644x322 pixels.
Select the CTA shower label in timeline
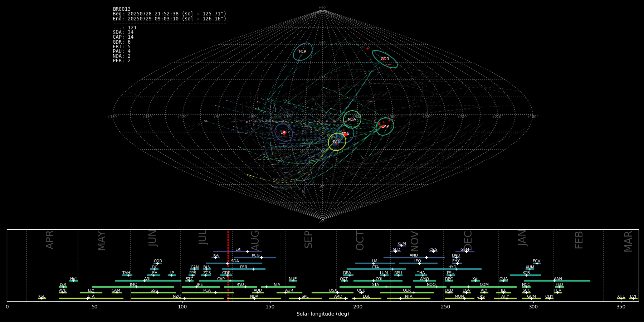pyautogui.click(x=375, y=267)
